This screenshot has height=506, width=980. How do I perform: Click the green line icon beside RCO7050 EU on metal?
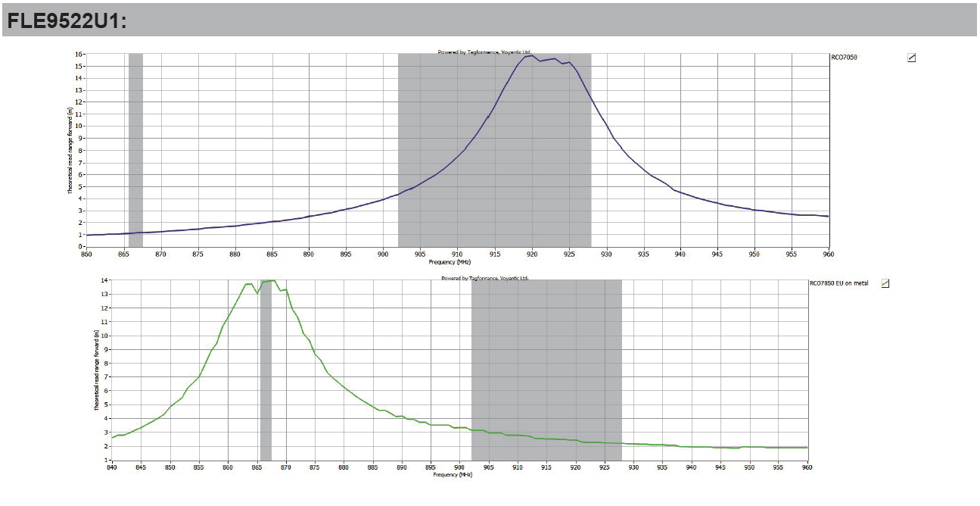click(885, 283)
